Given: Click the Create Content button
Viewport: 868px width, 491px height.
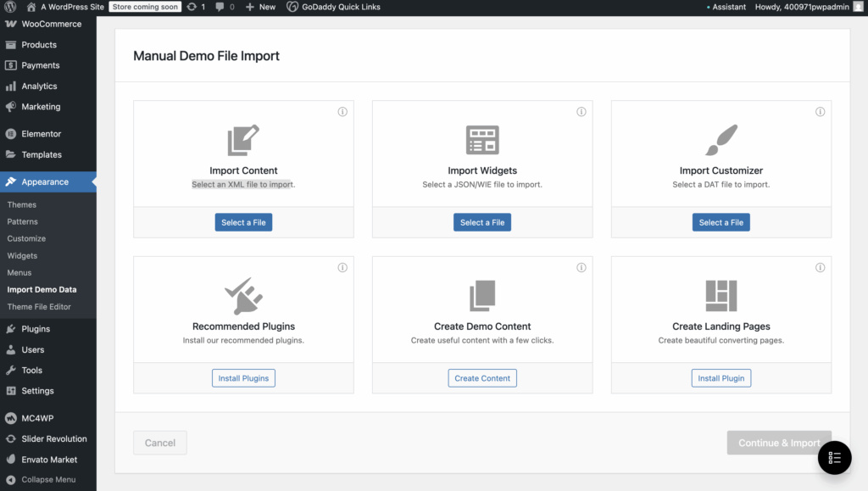Looking at the screenshot, I should coord(482,378).
